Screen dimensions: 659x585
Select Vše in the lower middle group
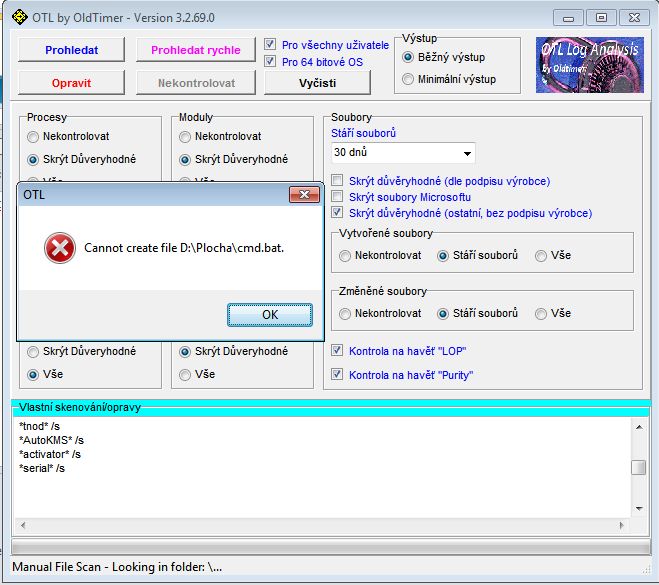click(185, 374)
